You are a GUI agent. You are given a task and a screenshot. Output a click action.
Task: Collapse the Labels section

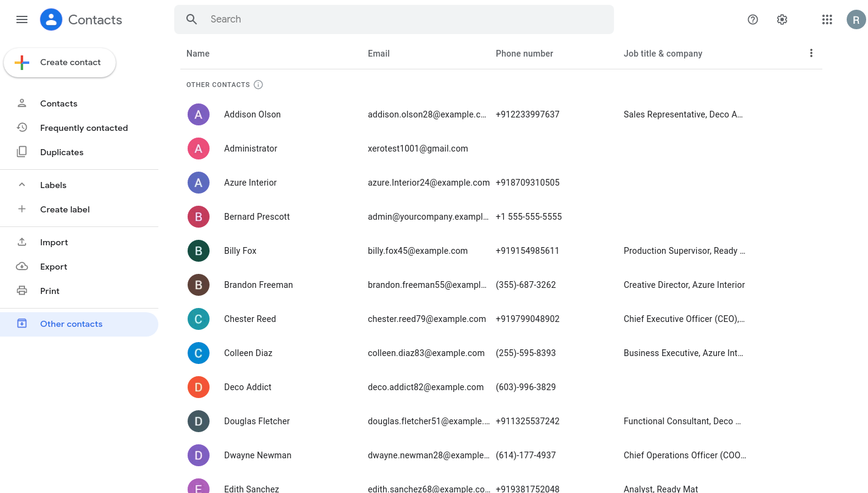(x=22, y=185)
